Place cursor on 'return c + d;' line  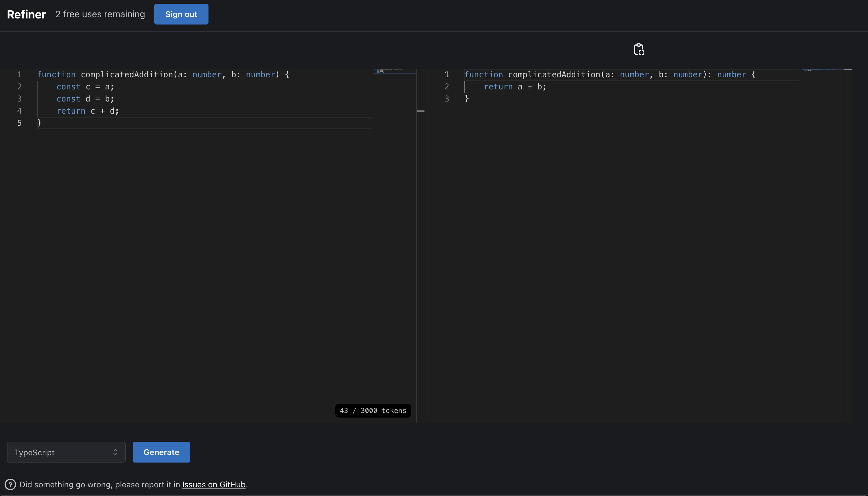pos(88,111)
